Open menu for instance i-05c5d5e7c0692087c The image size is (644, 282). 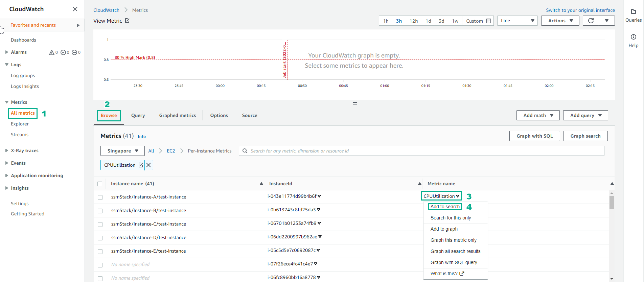(x=318, y=250)
